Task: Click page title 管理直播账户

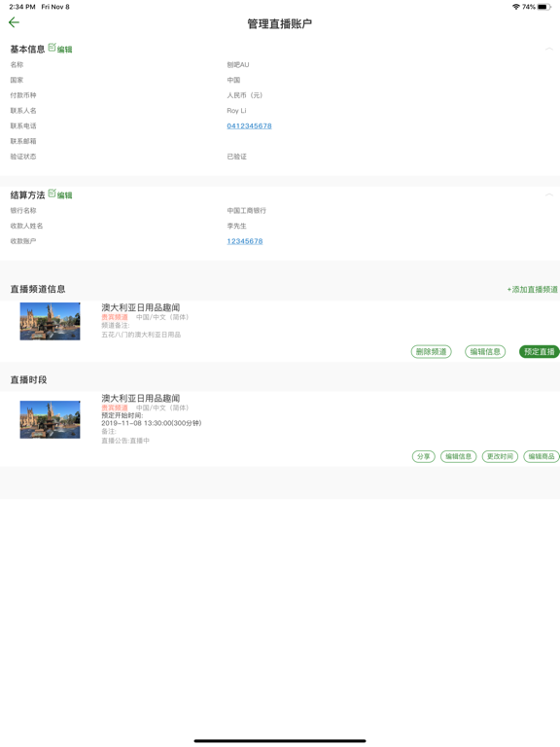Action: click(280, 23)
